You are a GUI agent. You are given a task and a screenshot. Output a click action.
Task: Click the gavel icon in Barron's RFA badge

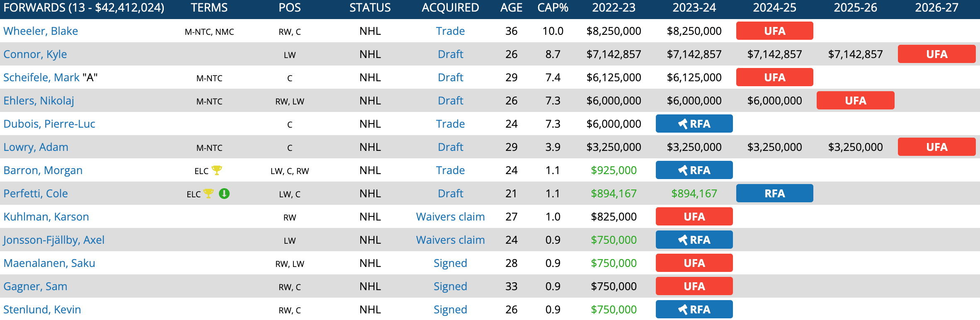[x=682, y=170]
